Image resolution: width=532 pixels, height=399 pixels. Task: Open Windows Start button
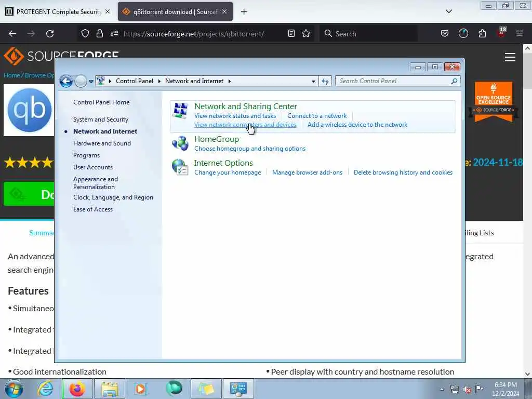14,389
